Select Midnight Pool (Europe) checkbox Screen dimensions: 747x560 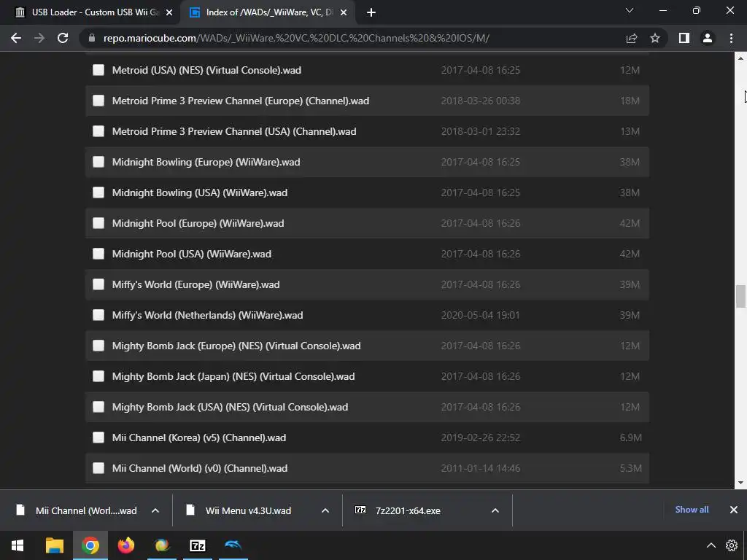point(98,223)
